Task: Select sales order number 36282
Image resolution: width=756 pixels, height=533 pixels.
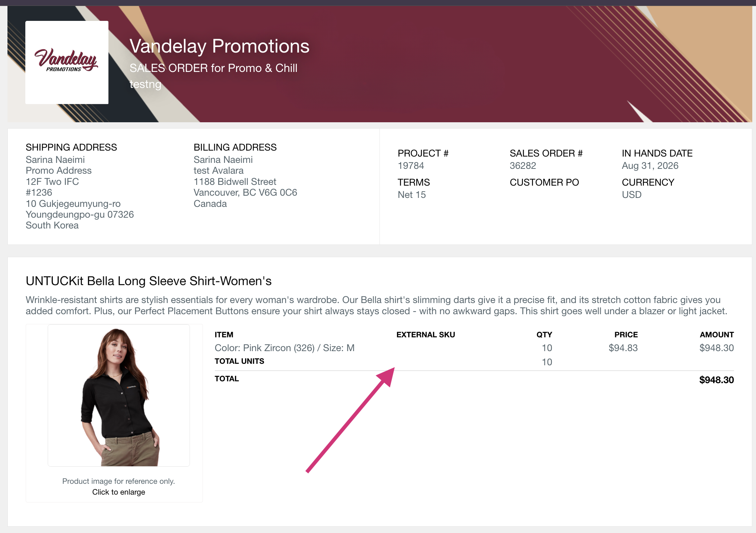Action: [523, 165]
